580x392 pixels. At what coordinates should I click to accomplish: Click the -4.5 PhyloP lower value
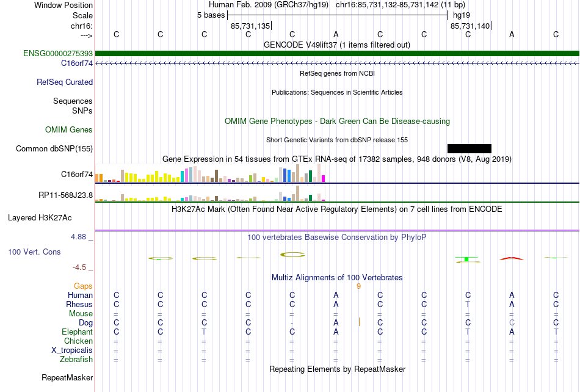coord(79,267)
